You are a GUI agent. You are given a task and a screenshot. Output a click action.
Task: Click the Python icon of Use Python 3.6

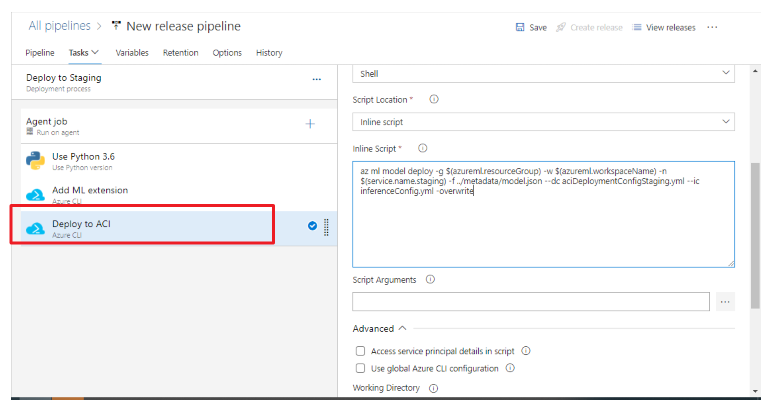click(36, 161)
